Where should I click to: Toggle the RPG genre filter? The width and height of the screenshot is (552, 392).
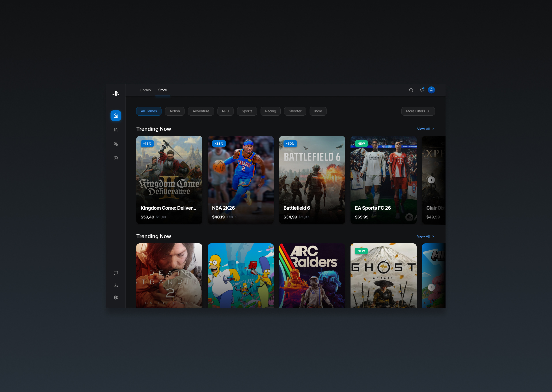click(225, 111)
